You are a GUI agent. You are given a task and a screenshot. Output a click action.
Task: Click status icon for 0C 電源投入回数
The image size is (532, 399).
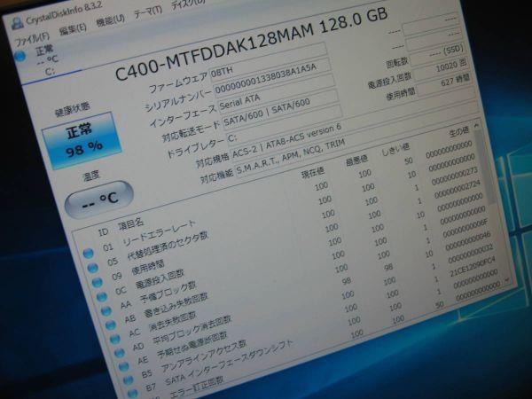tap(101, 297)
